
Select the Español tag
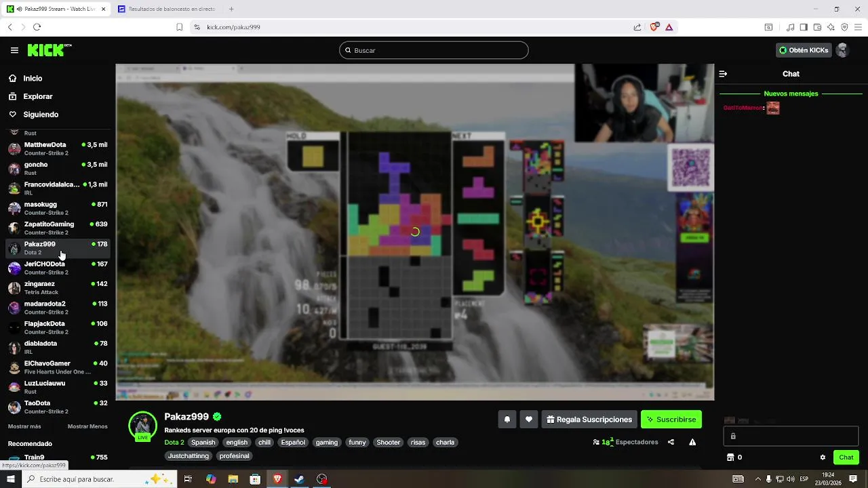tap(293, 443)
